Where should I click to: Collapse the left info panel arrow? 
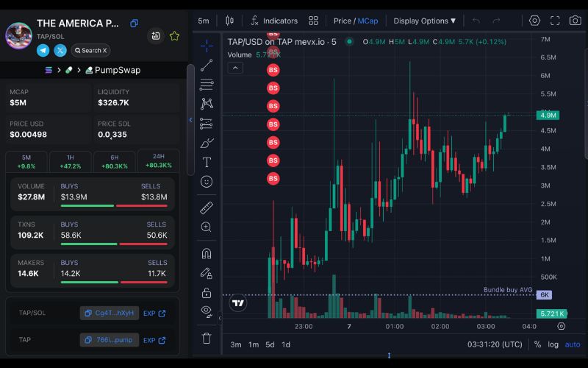point(190,120)
